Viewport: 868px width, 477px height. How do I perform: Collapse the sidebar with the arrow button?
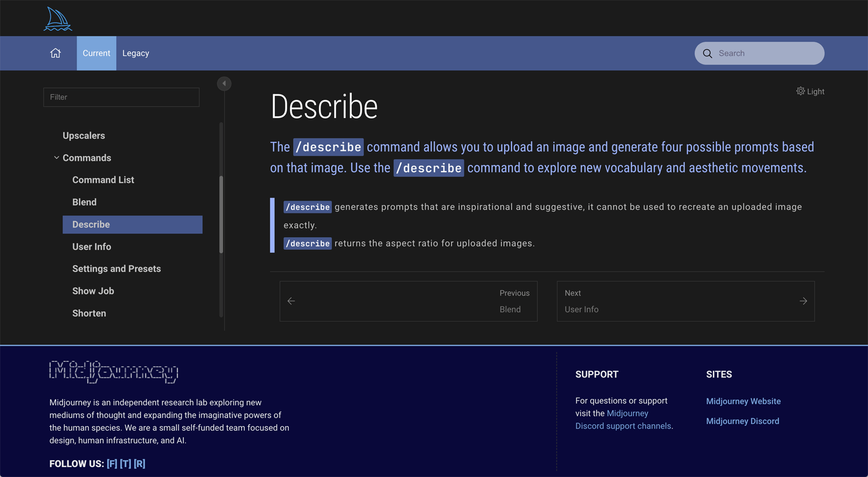coord(224,84)
